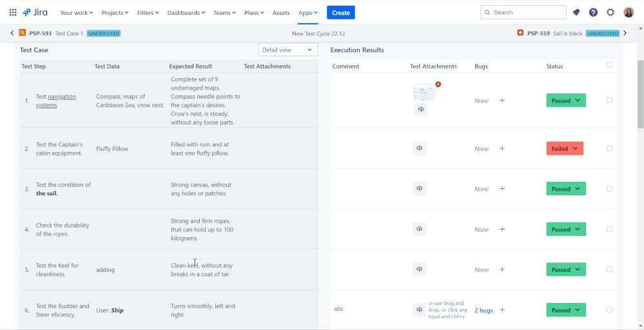644x330 pixels.
Task: Change Passed status of Keel cleanliness step
Action: click(x=566, y=269)
